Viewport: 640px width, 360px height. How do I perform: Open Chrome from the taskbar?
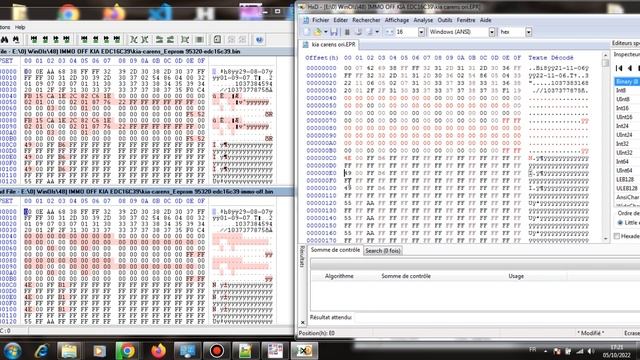[x=127, y=351]
